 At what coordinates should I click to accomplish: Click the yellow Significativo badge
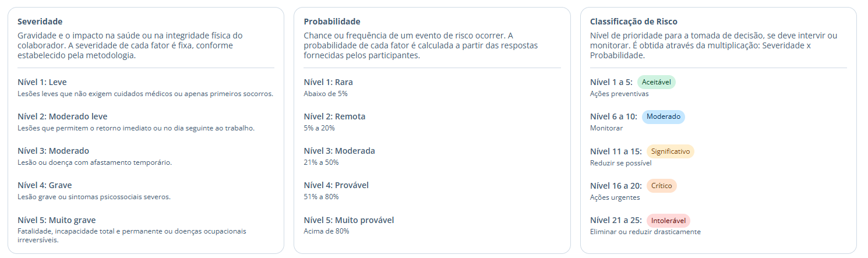pyautogui.click(x=671, y=151)
